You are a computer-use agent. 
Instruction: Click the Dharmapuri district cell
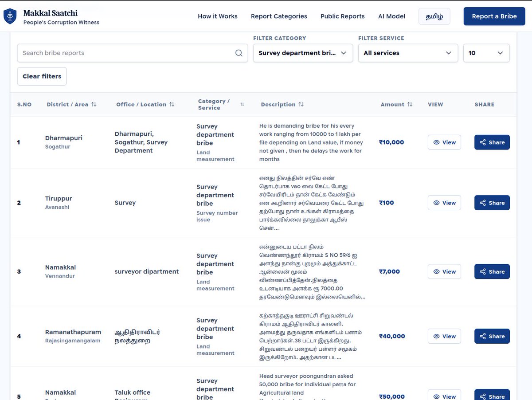click(64, 138)
